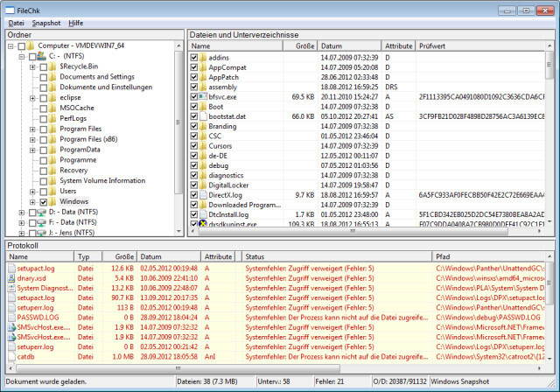Open the Datei menu
The width and height of the screenshot is (560, 392).
point(16,24)
